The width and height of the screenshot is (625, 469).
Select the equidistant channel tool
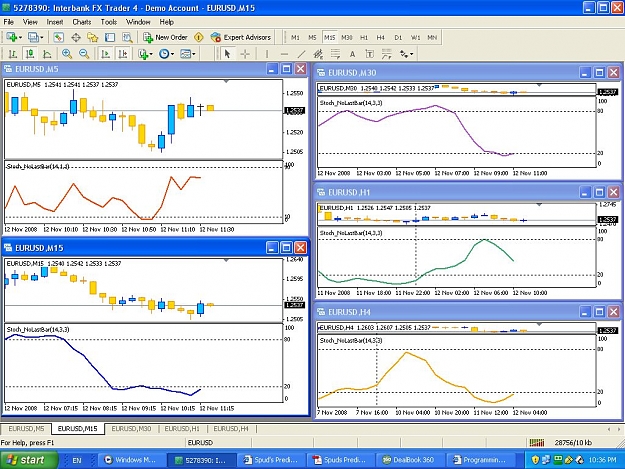point(318,54)
